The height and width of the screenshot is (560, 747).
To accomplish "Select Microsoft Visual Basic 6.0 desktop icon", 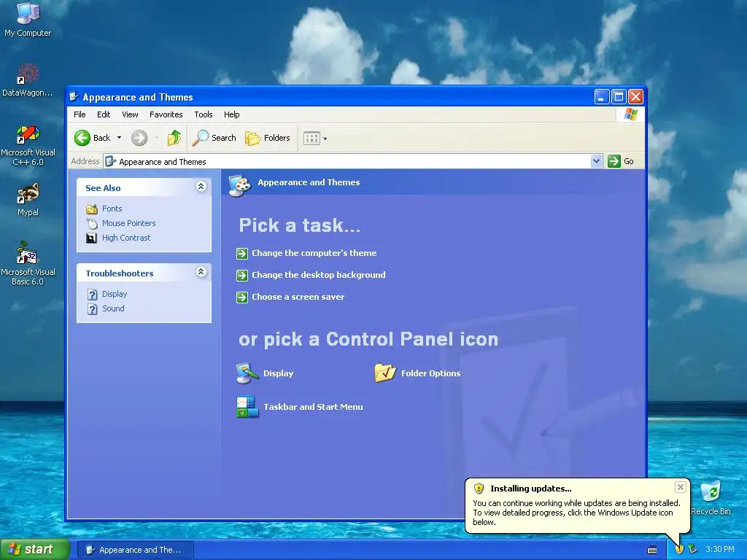I will pos(28,263).
